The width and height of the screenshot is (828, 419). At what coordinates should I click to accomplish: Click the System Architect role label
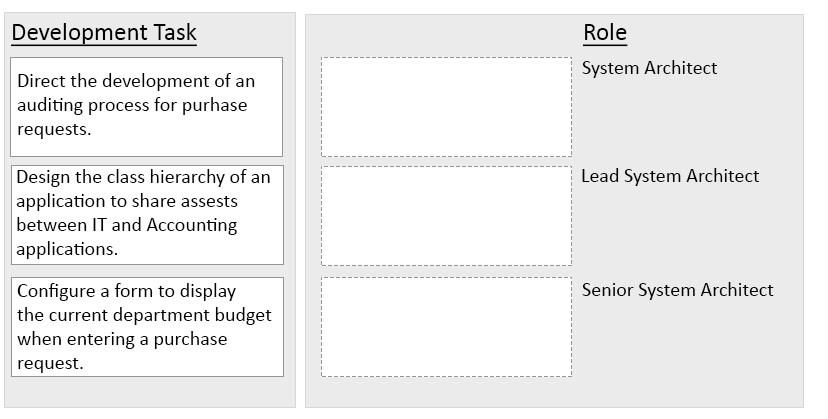coord(649,68)
